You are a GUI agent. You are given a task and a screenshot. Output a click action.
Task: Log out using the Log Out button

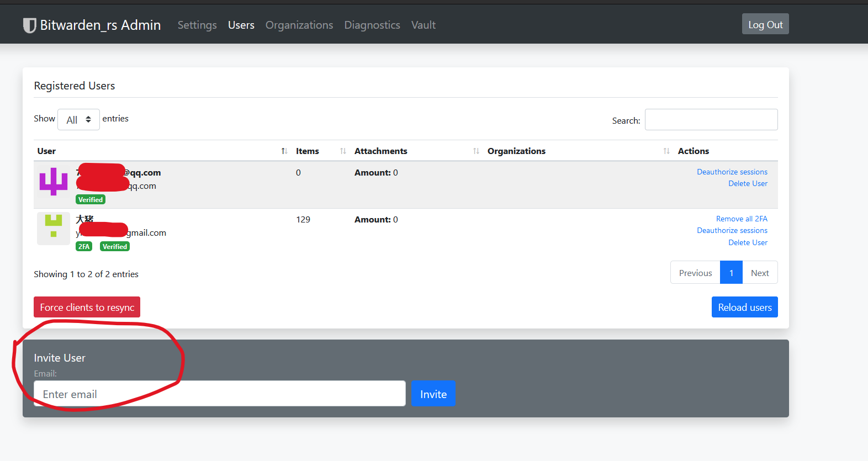(765, 24)
